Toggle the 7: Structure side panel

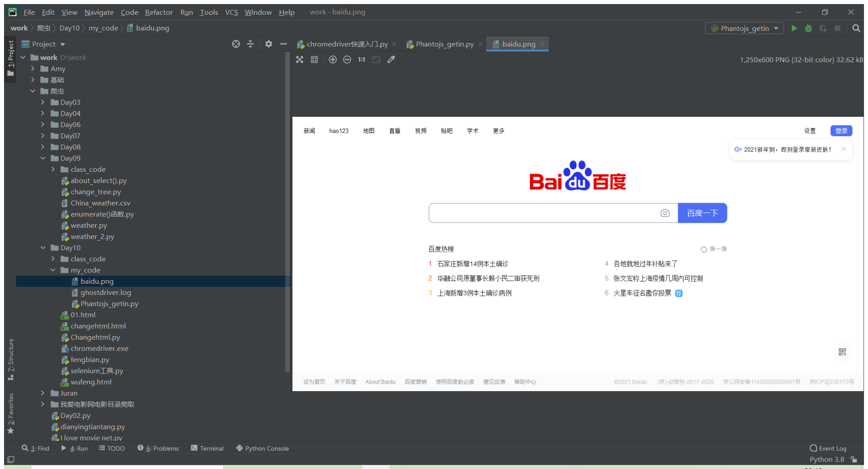tap(11, 359)
